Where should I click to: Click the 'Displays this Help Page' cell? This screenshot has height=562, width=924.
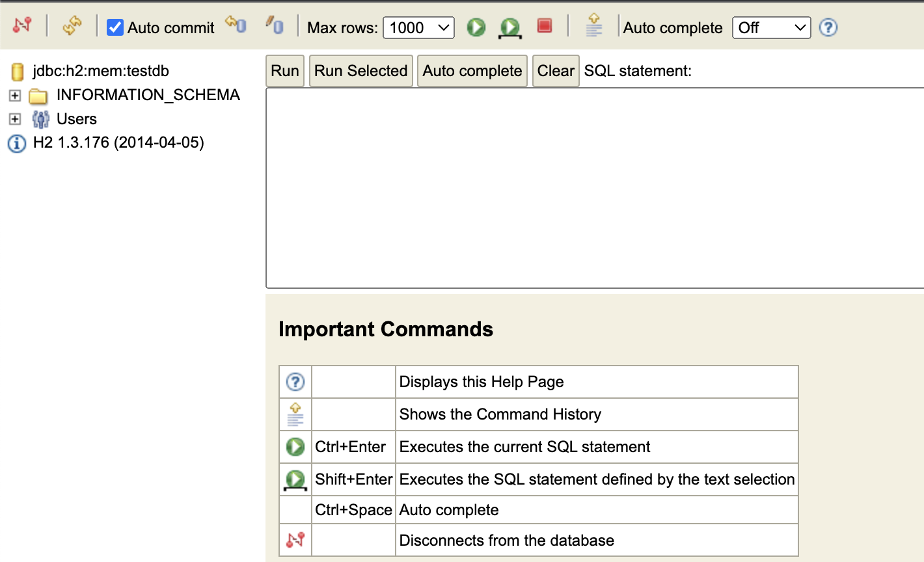pos(597,382)
